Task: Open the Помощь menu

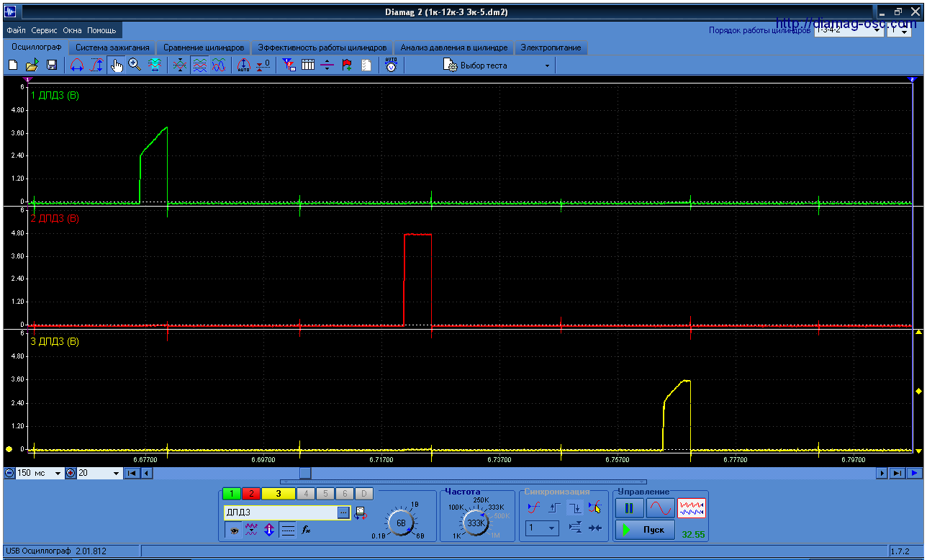Action: [101, 31]
